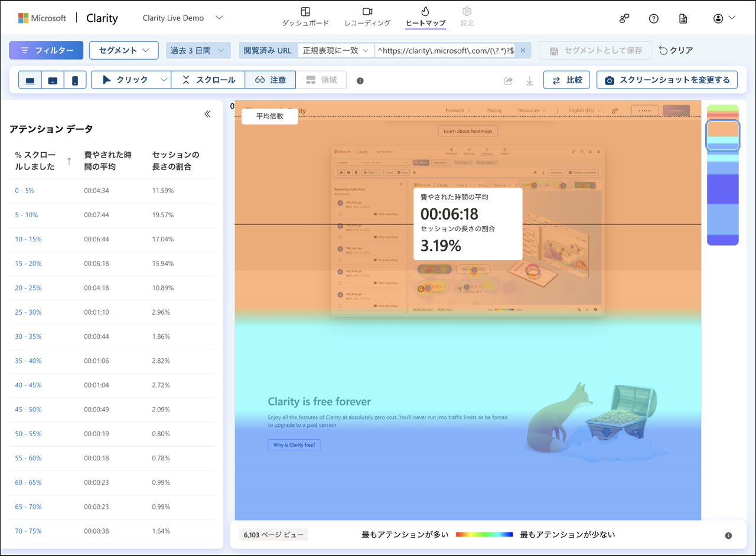Open the user account menu
This screenshot has height=556, width=756.
pos(724,18)
